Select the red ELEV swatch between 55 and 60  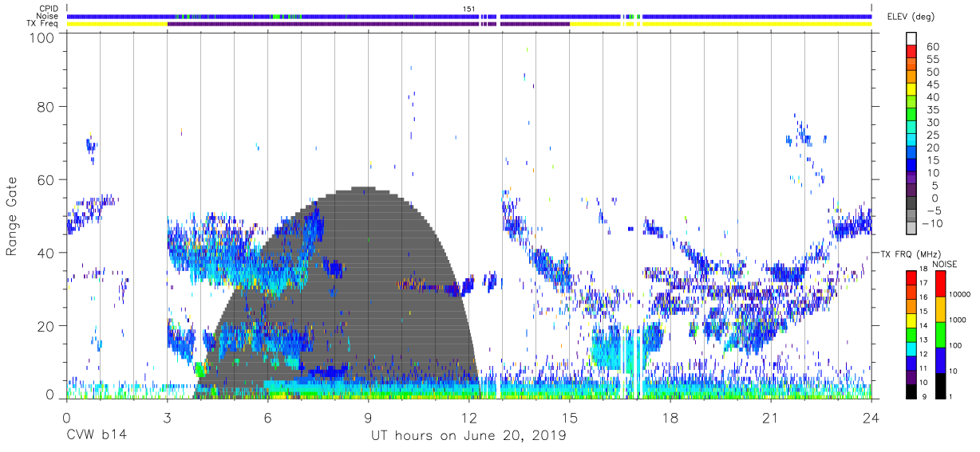coord(911,51)
